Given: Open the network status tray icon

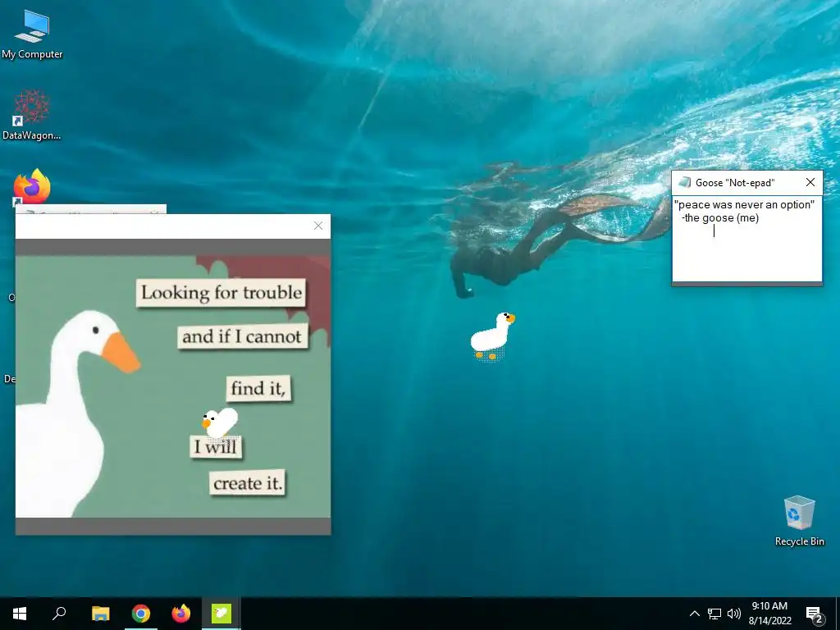Looking at the screenshot, I should (714, 614).
